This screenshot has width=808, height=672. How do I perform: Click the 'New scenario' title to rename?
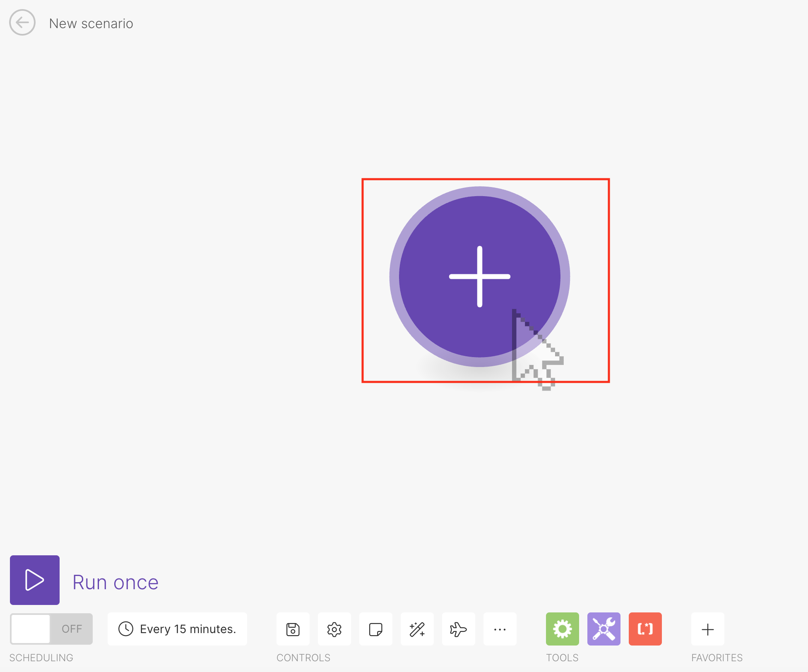[x=91, y=24]
